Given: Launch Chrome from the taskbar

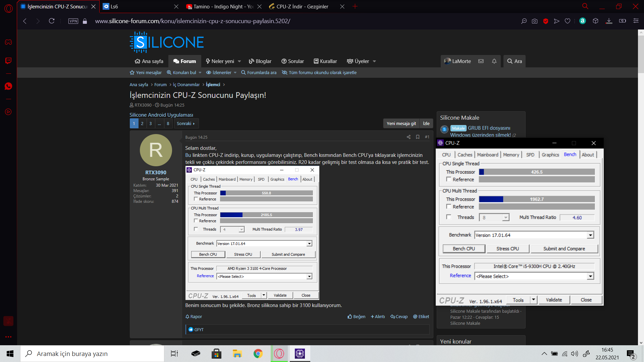Looking at the screenshot, I should (258, 354).
